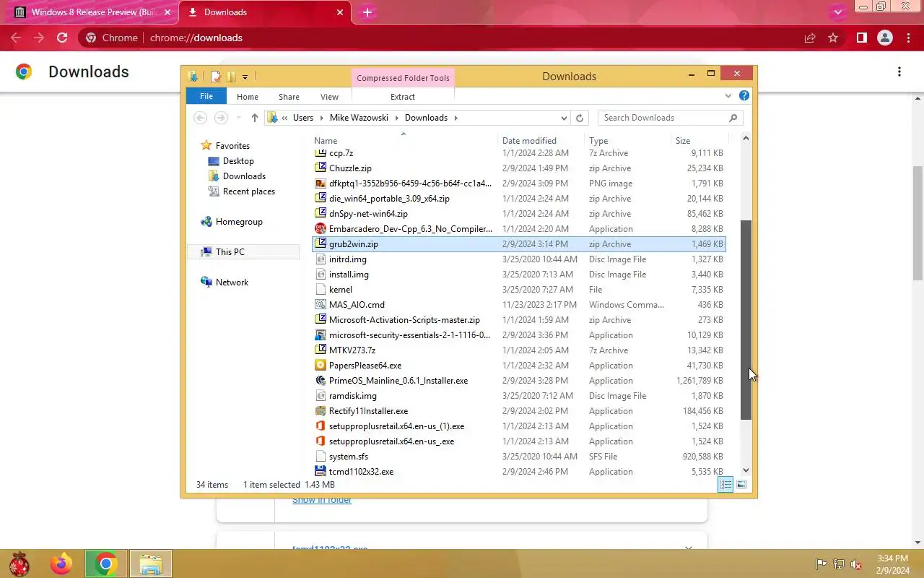Click Explorer New folder quick access icon

[231, 77]
